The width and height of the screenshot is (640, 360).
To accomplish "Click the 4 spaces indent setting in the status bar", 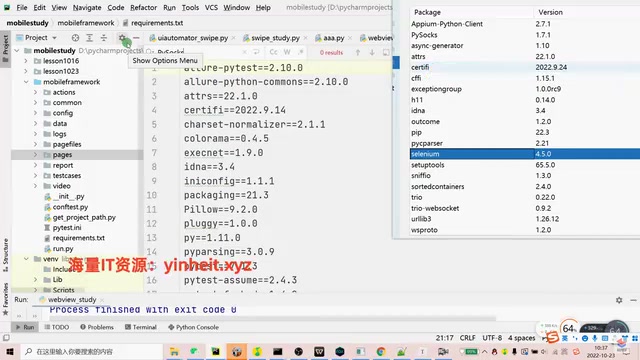I will [521, 338].
